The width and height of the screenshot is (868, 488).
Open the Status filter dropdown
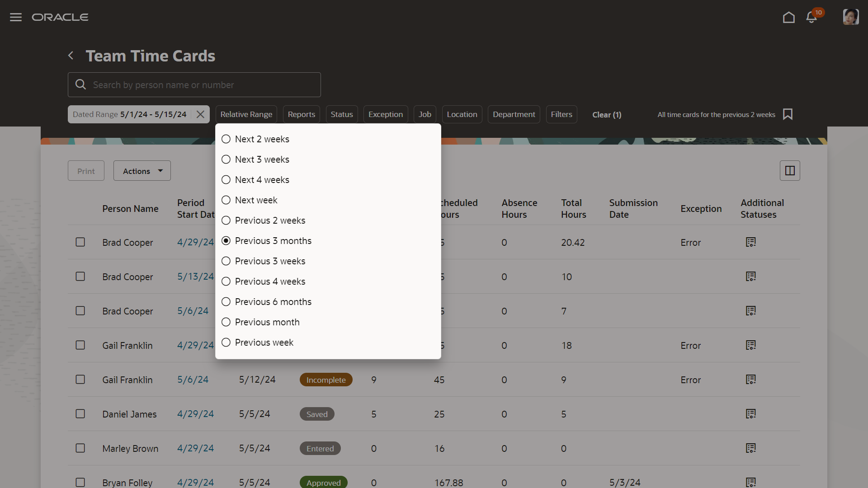[x=341, y=114]
